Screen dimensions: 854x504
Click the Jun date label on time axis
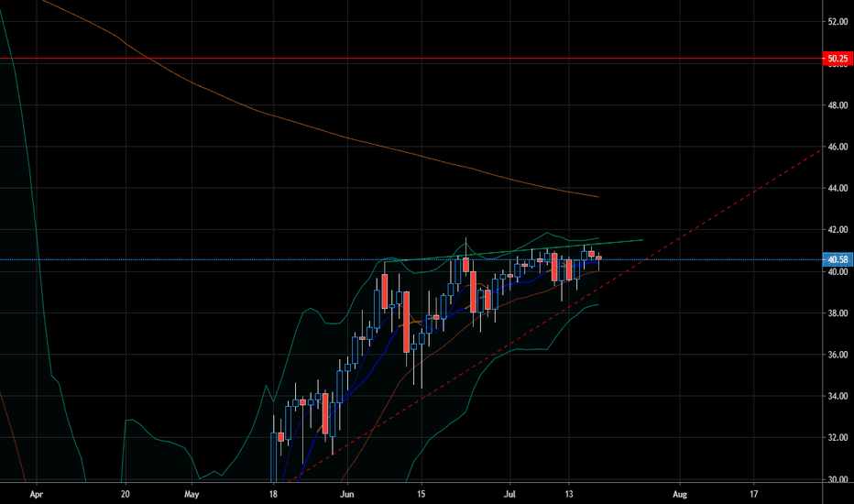pyautogui.click(x=347, y=494)
